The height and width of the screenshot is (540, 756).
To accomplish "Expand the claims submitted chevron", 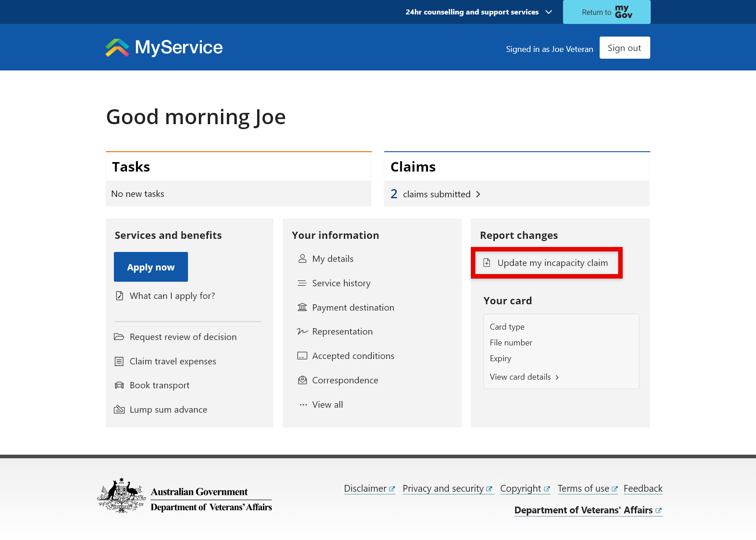I will click(x=478, y=194).
